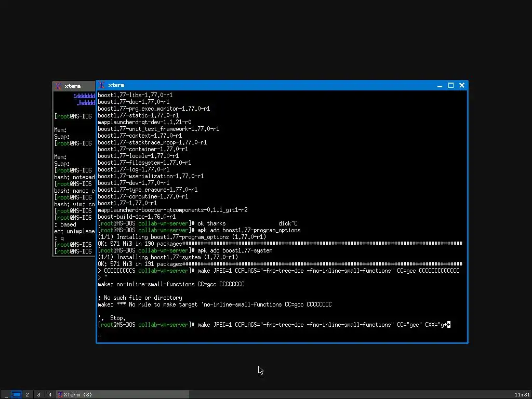Viewport: 532px width, 399px height.
Task: Click the first 'Swap:' line in the background xterm
Action: (x=62, y=137)
